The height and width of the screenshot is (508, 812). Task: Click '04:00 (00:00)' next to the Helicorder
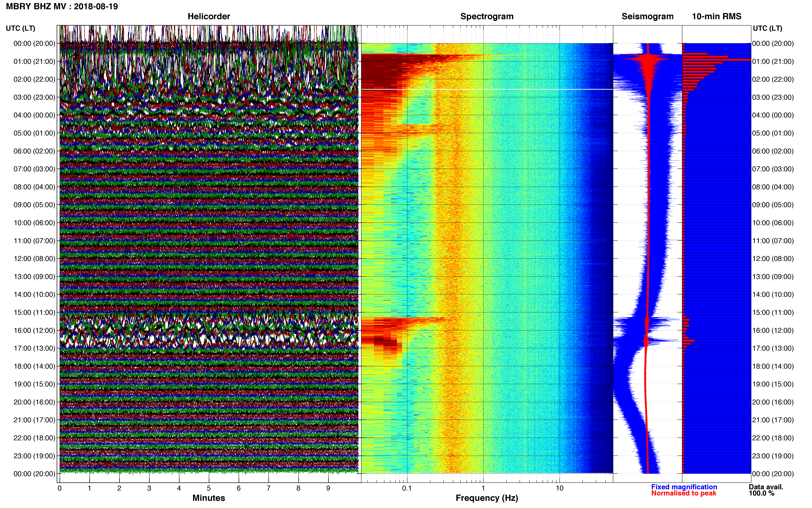(34, 115)
